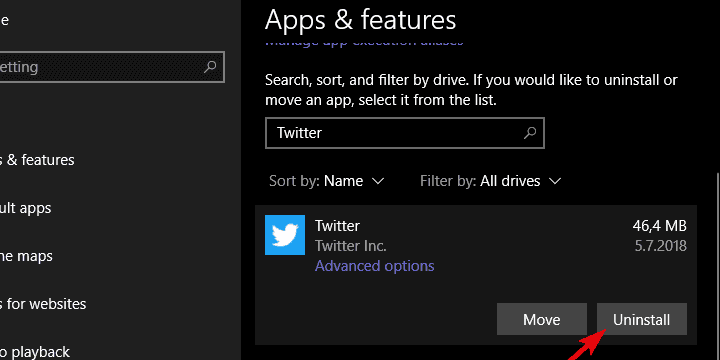Viewport: 720px width, 360px height.
Task: Click the 46,4 MB size value
Action: pos(659,226)
